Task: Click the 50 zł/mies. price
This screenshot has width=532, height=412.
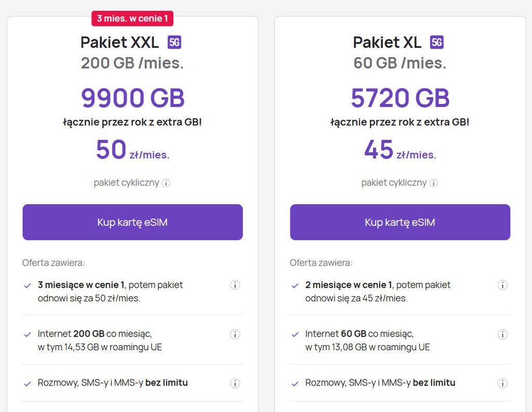Action: click(132, 151)
